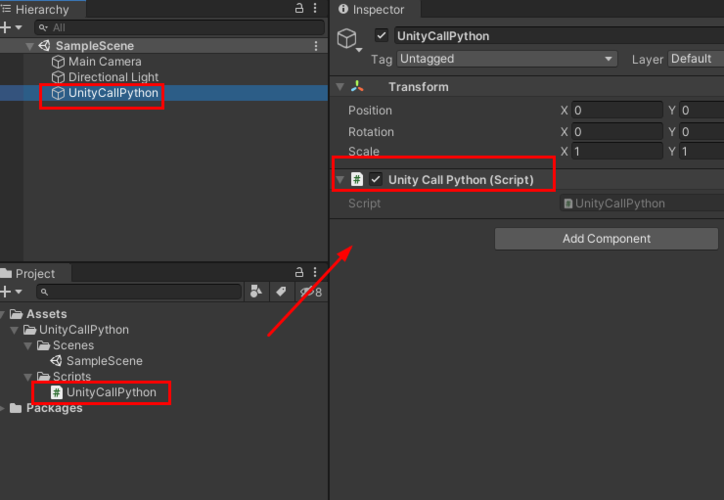This screenshot has height=500, width=724.
Task: Click Unity scene icon beside SampleScene in Hierarchy
Action: tap(44, 46)
